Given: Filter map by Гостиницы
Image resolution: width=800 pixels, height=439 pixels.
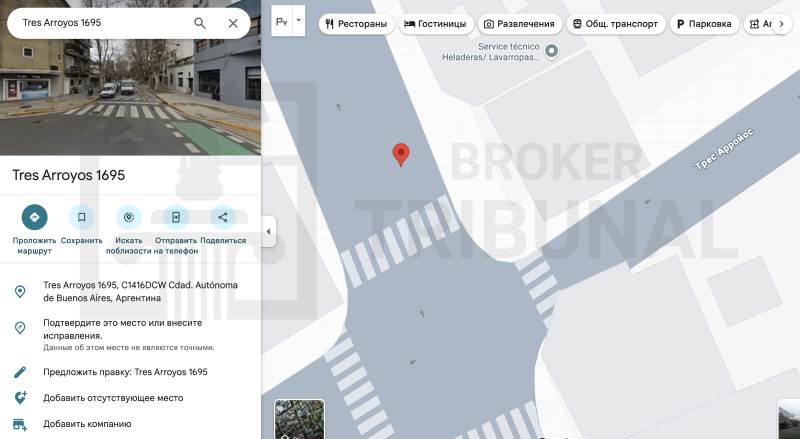Looking at the screenshot, I should [436, 23].
